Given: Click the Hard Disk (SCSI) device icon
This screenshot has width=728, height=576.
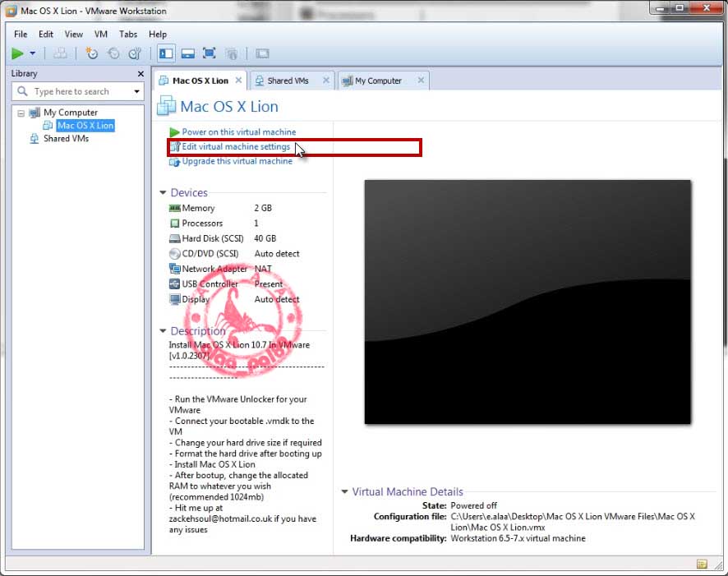Looking at the screenshot, I should click(174, 238).
